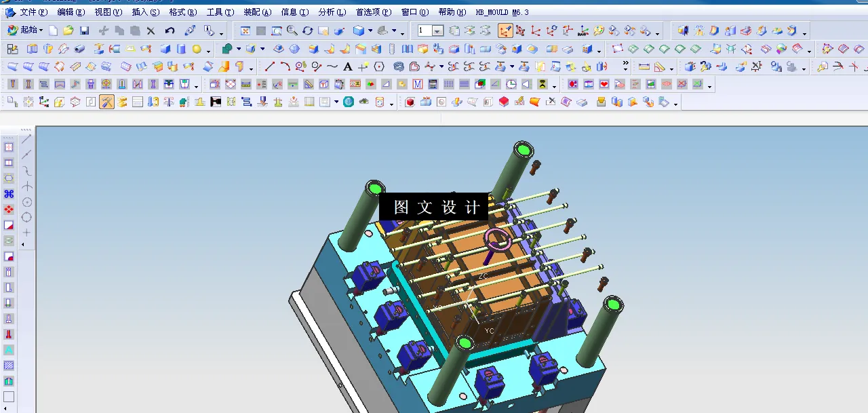The image size is (868, 413).
Task: Click the Save icon
Action: (x=84, y=31)
